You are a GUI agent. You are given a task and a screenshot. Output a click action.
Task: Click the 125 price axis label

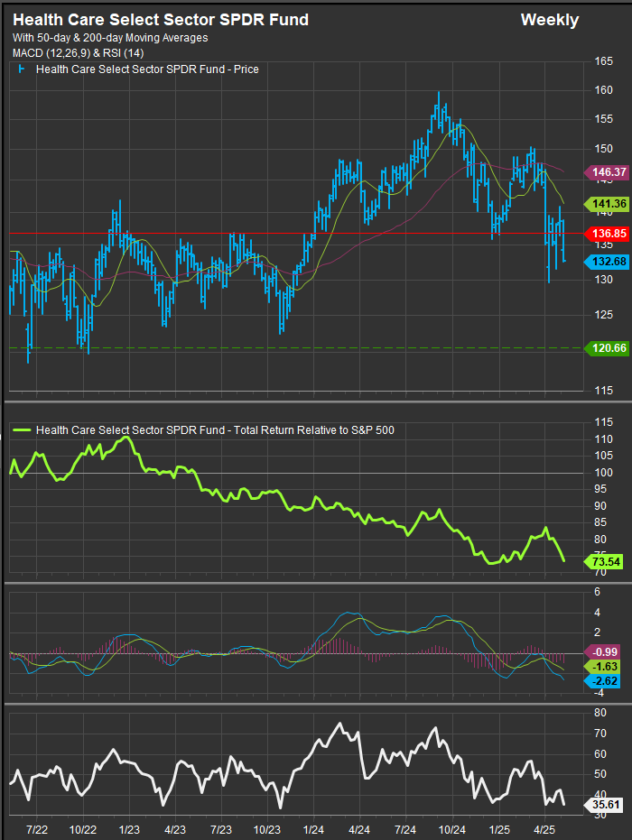click(604, 315)
